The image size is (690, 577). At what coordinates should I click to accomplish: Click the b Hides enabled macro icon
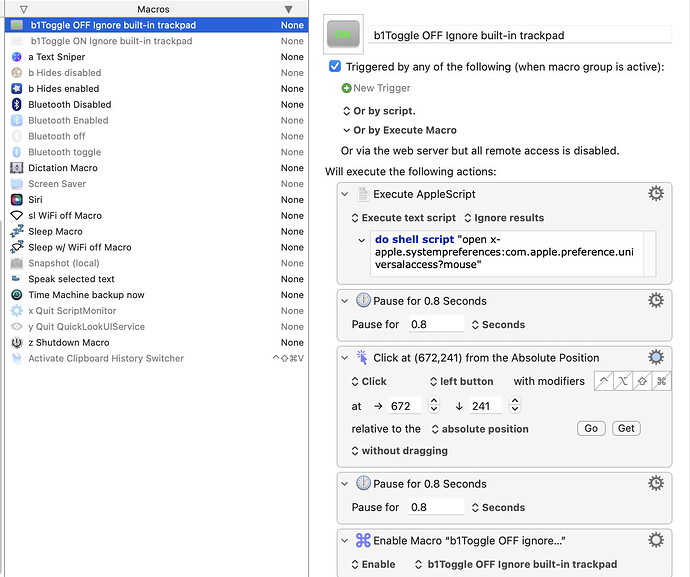click(x=17, y=88)
